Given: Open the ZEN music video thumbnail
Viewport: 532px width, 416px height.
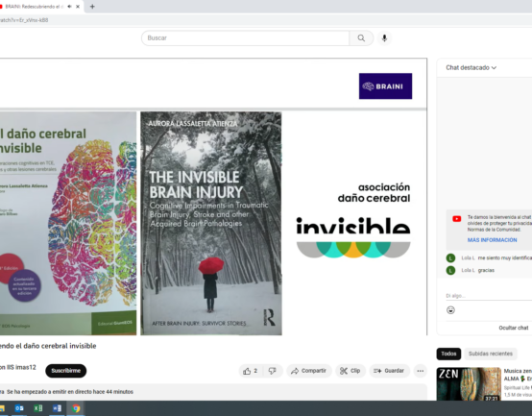Looking at the screenshot, I should (469, 384).
